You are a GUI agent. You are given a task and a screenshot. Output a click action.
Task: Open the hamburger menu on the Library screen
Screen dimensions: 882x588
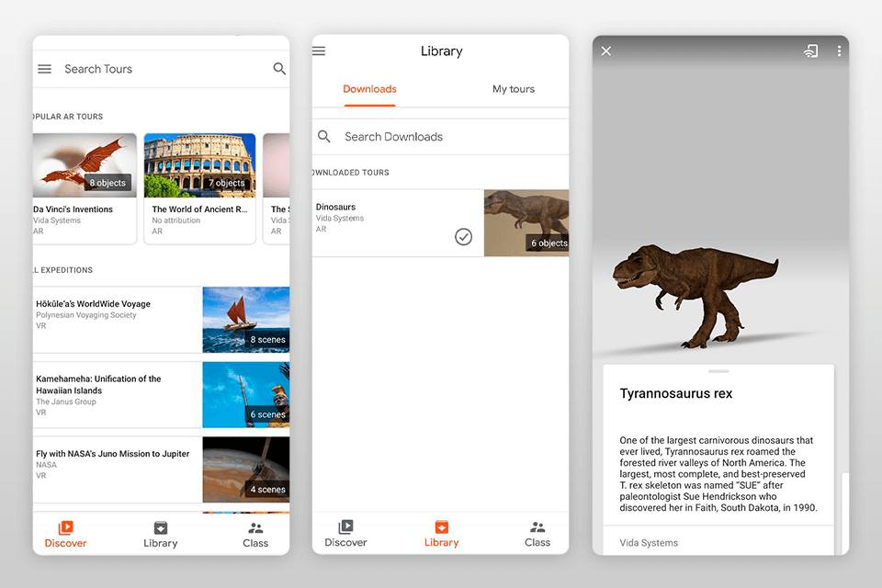pyautogui.click(x=318, y=51)
